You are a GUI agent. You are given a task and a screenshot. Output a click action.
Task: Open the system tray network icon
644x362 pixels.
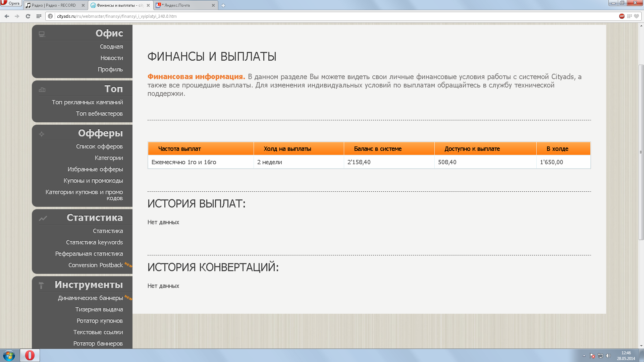(600, 356)
